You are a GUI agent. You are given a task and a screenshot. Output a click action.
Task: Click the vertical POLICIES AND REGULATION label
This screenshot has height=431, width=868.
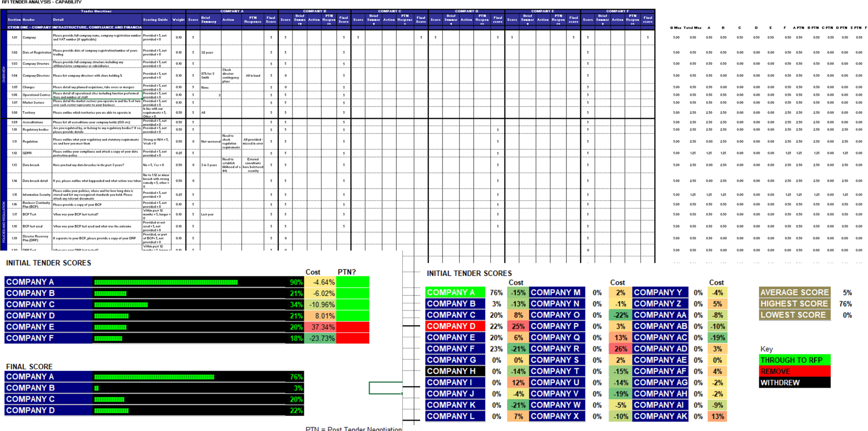tap(4, 222)
